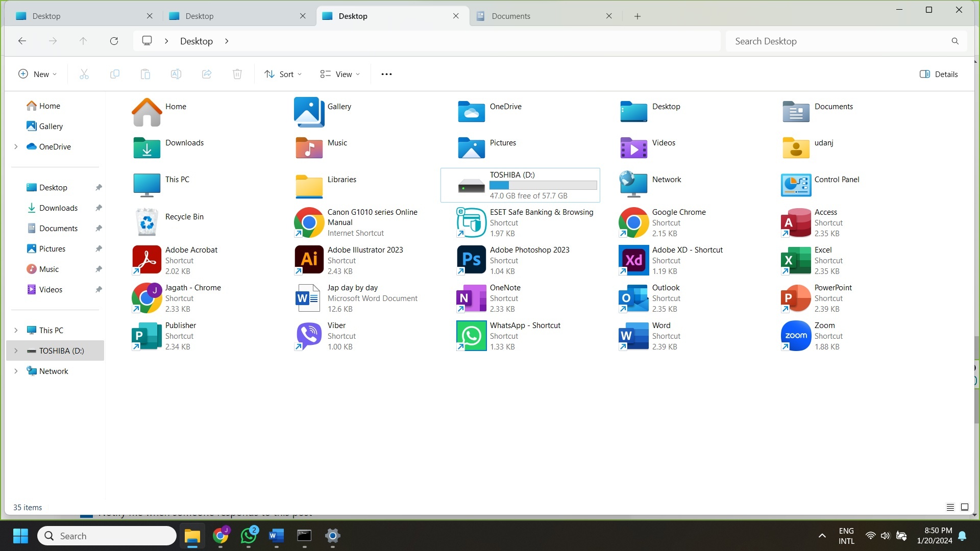980x551 pixels.
Task: Expand TOSHIBA (D:) tree node
Action: click(x=16, y=350)
